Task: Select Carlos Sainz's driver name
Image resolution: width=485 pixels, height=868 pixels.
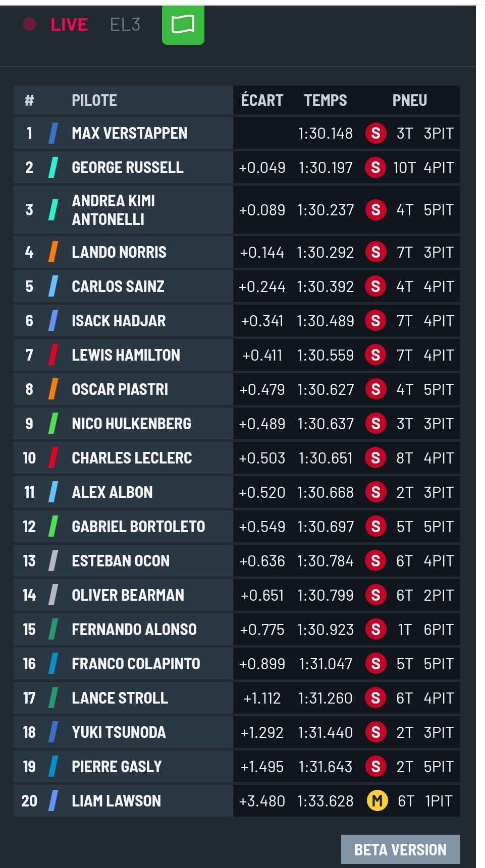Action: [x=118, y=286]
